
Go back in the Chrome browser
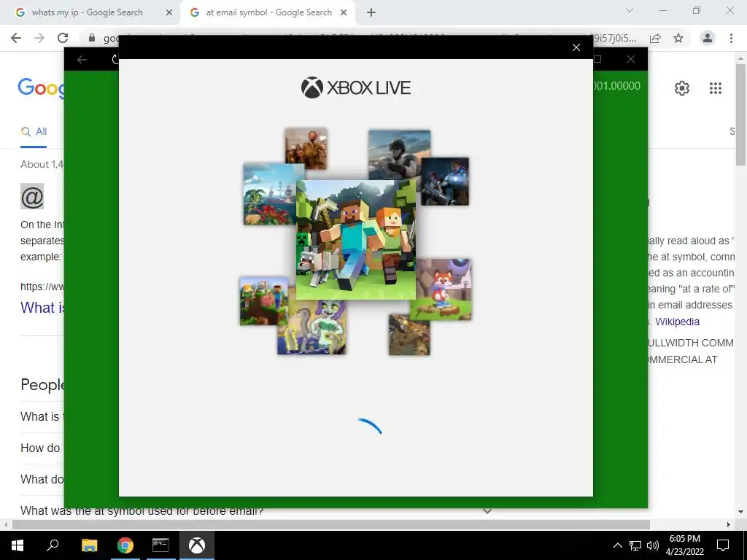click(x=16, y=38)
